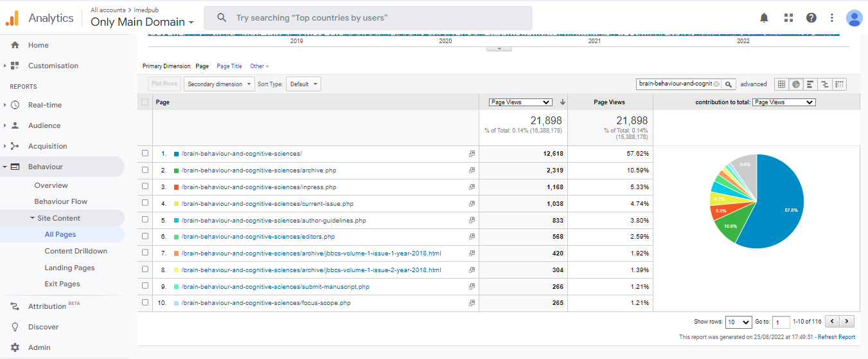This screenshot has width=868, height=359.
Task: Click the notifications bell icon
Action: tap(764, 18)
